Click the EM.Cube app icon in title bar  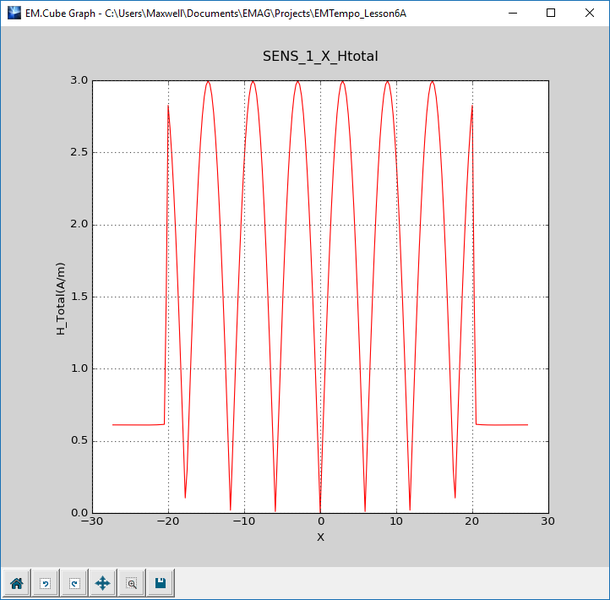coord(13,13)
